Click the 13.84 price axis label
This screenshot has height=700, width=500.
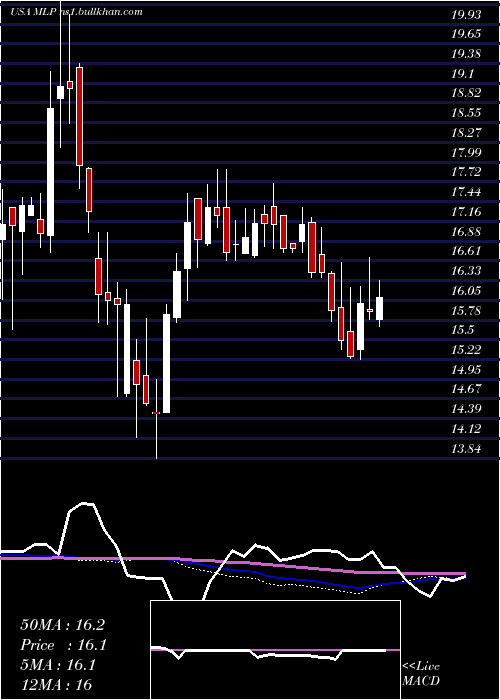(x=467, y=448)
